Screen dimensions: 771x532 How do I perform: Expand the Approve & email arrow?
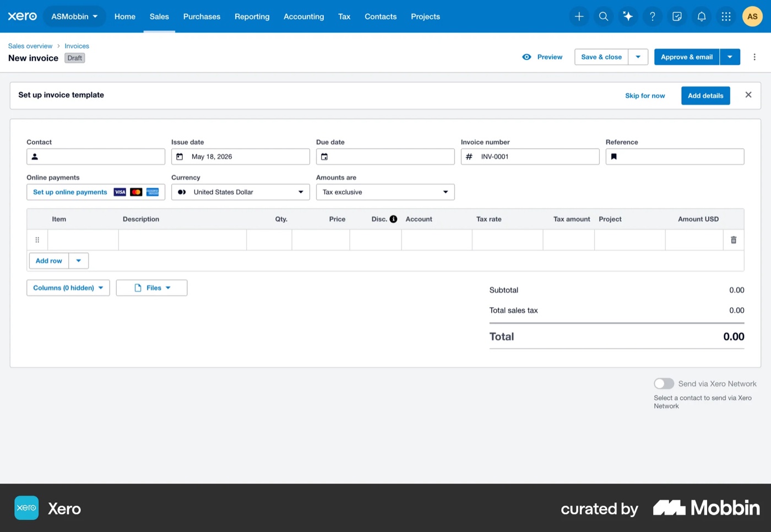730,57
